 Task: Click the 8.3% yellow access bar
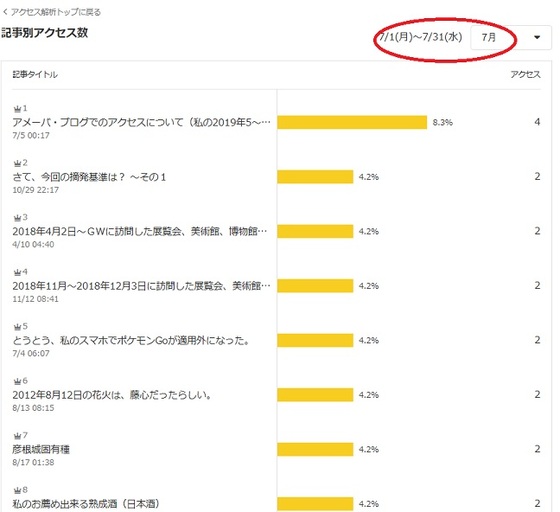[352, 122]
